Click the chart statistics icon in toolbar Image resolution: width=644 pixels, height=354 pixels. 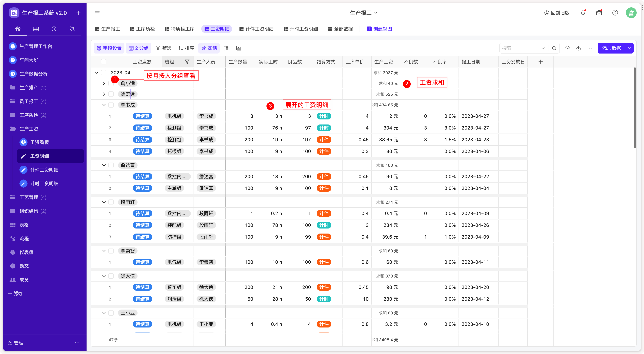(238, 48)
